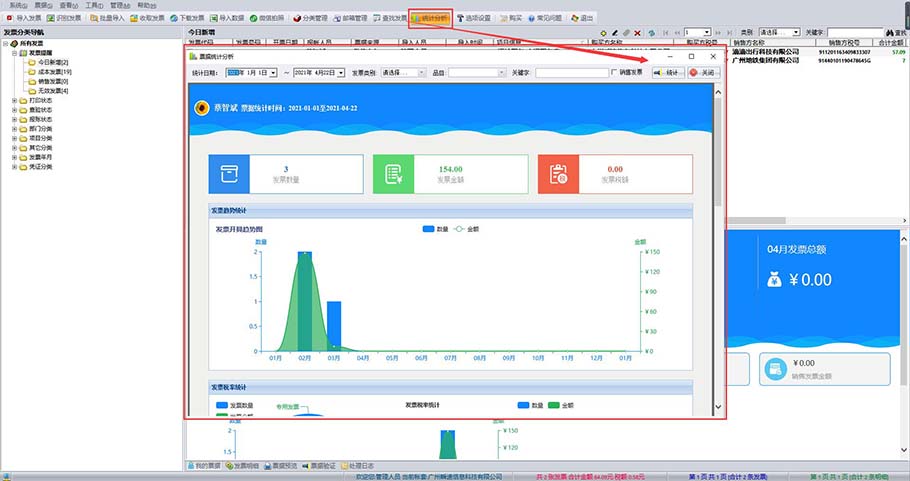Open the main window 类别 dropdown
This screenshot has width=910, height=481.
coord(779,32)
